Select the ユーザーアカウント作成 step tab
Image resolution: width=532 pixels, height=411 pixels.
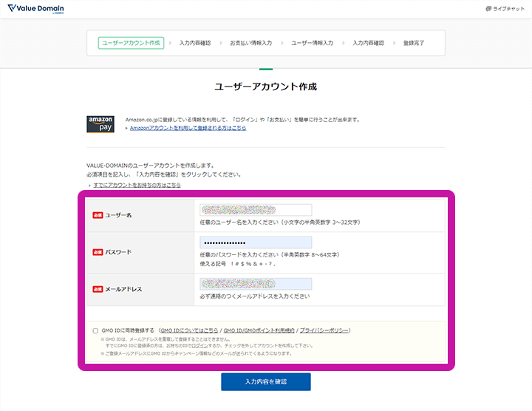[131, 43]
